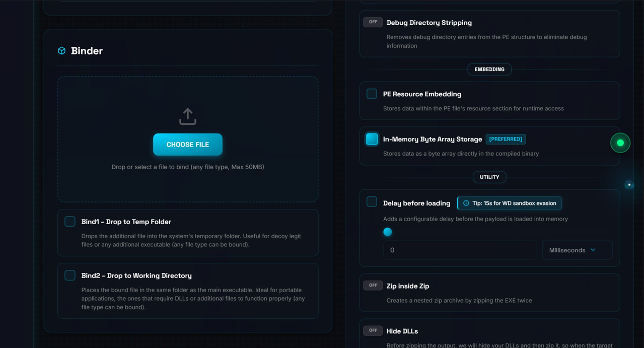Turn on the Hide DLLs toggle
The height and width of the screenshot is (348, 644).
[373, 331]
